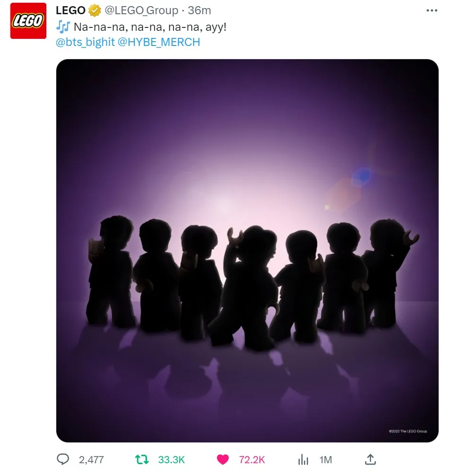Image resolution: width=449 pixels, height=476 pixels.
Task: Open the @LEGO_Group handle link
Action: click(x=141, y=10)
